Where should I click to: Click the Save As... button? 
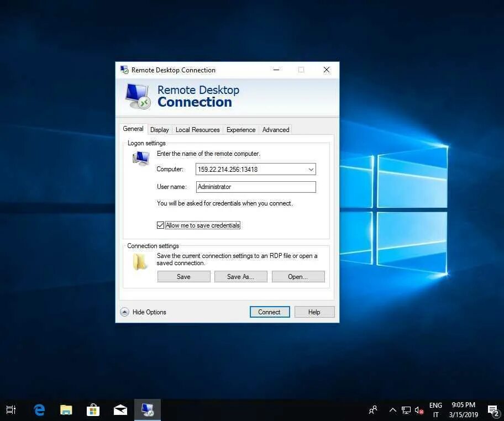coord(240,277)
